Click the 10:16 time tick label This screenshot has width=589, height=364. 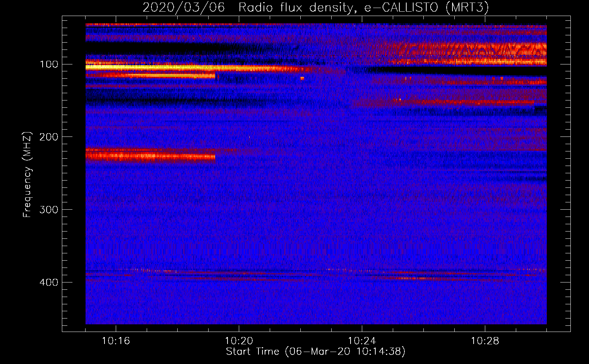tap(116, 341)
